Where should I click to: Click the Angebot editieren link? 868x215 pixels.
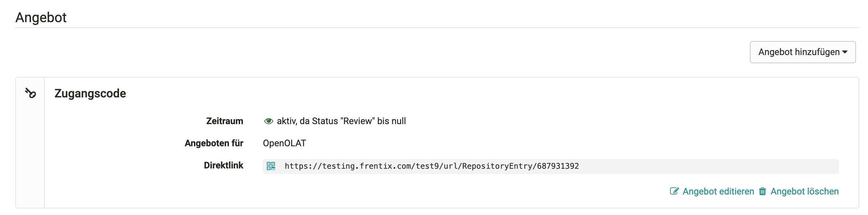coord(718,191)
